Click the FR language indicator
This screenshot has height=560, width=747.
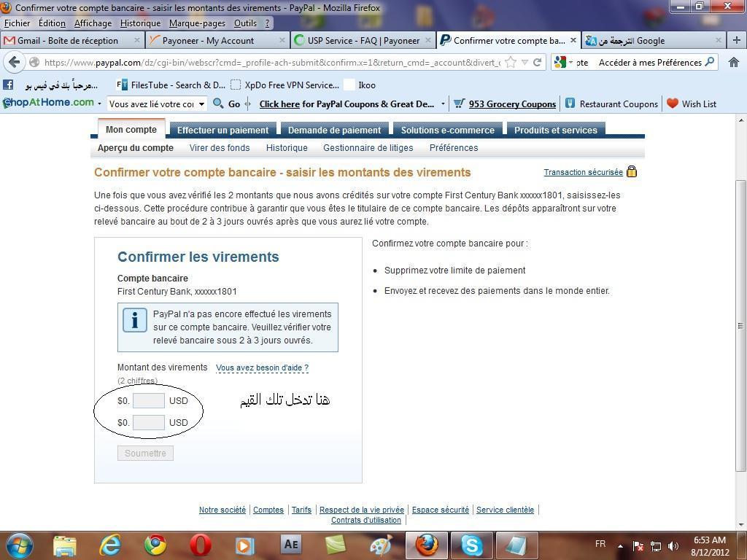pyautogui.click(x=600, y=544)
